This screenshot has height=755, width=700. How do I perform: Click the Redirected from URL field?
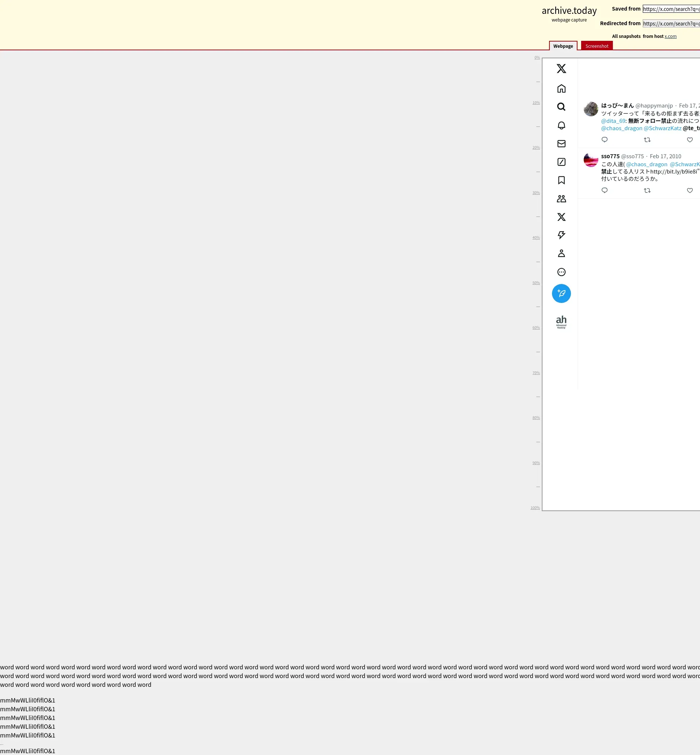pos(670,23)
